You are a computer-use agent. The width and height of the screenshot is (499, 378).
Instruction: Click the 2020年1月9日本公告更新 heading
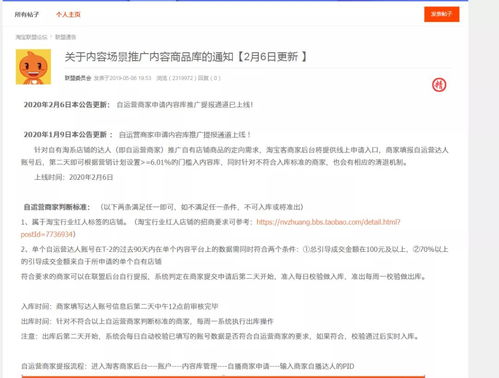click(x=68, y=135)
